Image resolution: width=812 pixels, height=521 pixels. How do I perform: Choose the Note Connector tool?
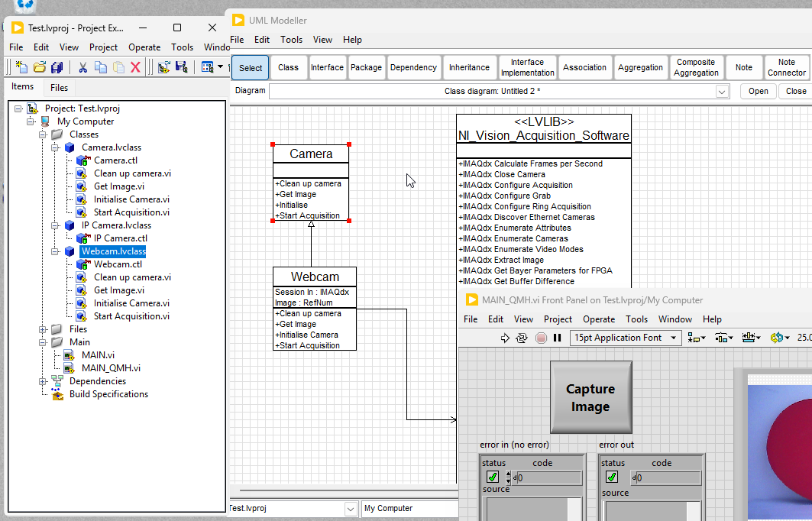786,67
